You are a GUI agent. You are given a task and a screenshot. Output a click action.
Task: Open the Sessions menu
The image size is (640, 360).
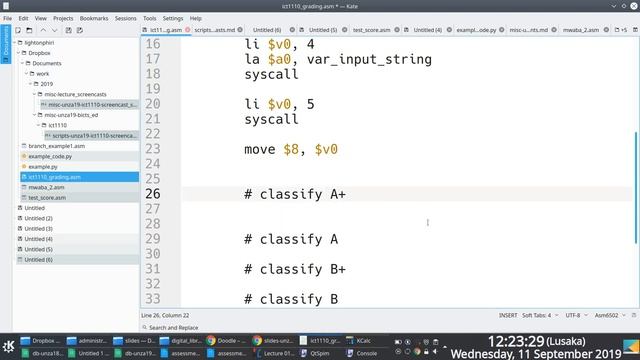(125, 18)
